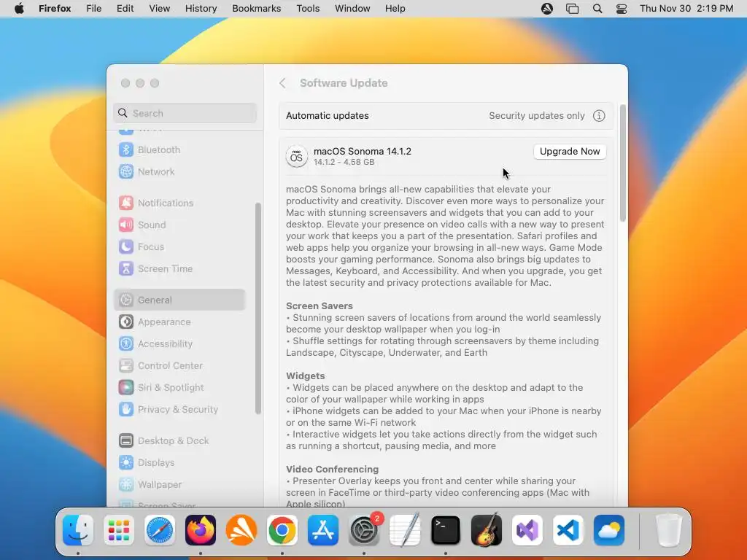Open the App Store from the Dock
The height and width of the screenshot is (560, 747).
(323, 530)
